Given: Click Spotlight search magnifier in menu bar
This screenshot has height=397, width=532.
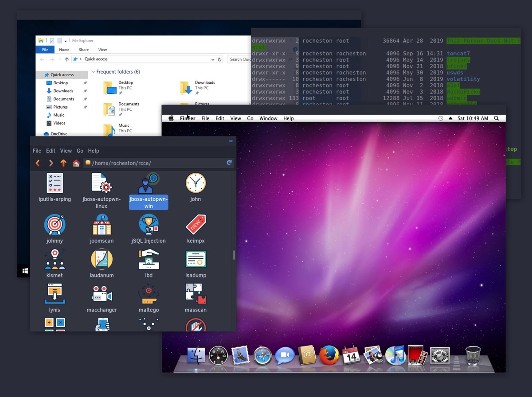Looking at the screenshot, I should tap(496, 118).
